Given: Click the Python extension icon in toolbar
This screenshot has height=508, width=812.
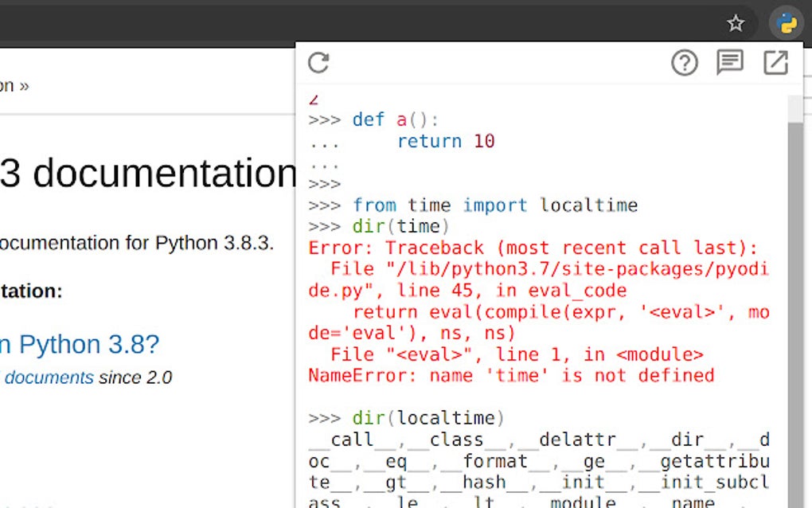Looking at the screenshot, I should click(785, 23).
